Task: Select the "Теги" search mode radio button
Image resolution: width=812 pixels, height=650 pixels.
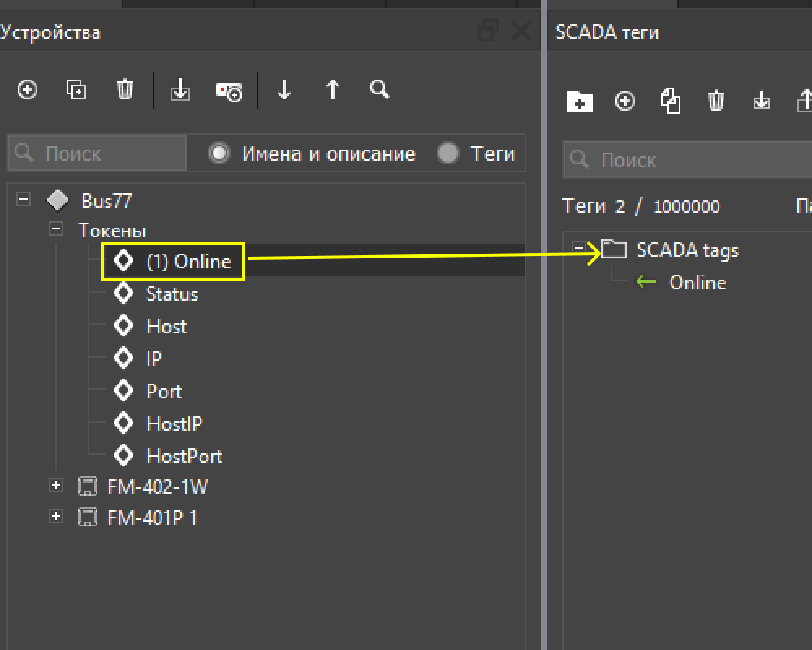Action: [x=448, y=154]
